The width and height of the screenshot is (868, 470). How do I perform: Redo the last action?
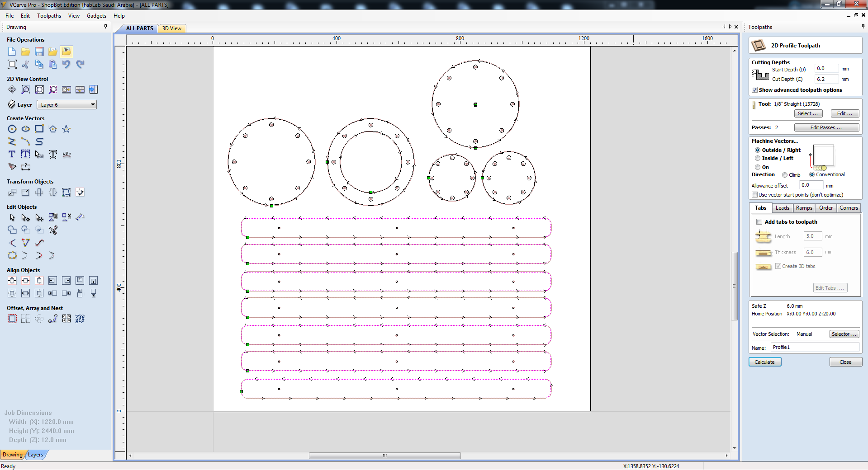pos(80,64)
